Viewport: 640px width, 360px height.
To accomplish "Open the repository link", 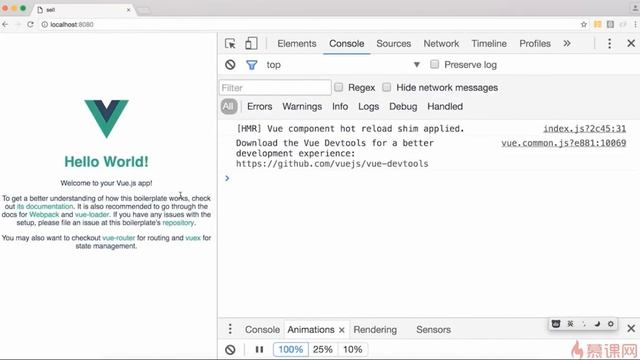I will point(178,223).
